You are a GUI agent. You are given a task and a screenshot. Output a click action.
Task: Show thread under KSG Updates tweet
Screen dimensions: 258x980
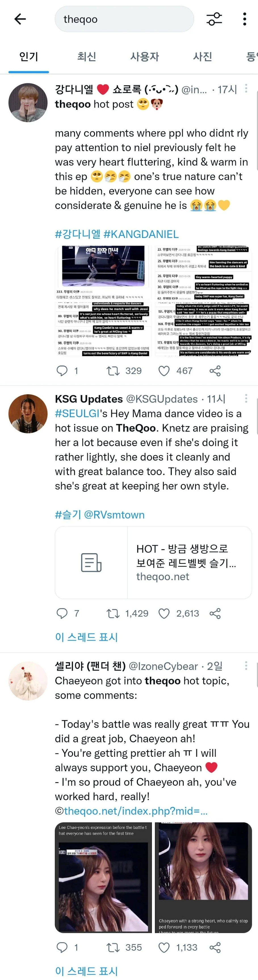[x=87, y=637]
